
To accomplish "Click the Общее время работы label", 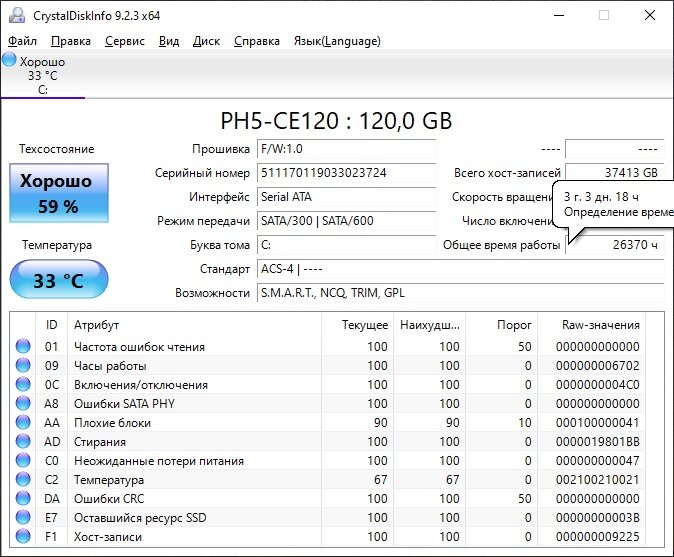I will (502, 245).
